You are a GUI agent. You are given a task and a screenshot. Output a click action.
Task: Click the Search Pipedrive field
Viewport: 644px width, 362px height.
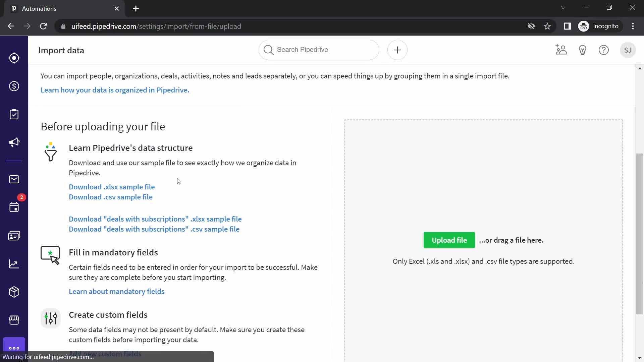click(319, 50)
